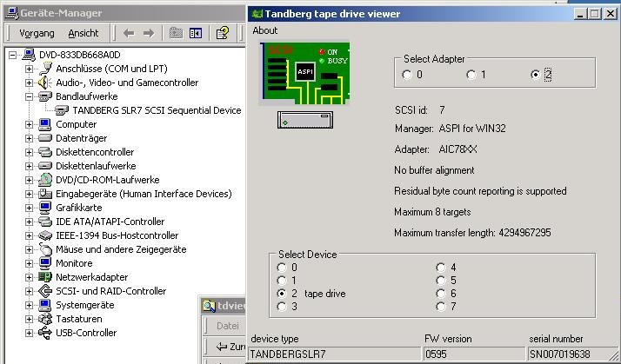Click the IEEE-1394 Bus-Hostcontroller icon
Image resolution: width=621 pixels, height=364 pixels.
click(44, 235)
